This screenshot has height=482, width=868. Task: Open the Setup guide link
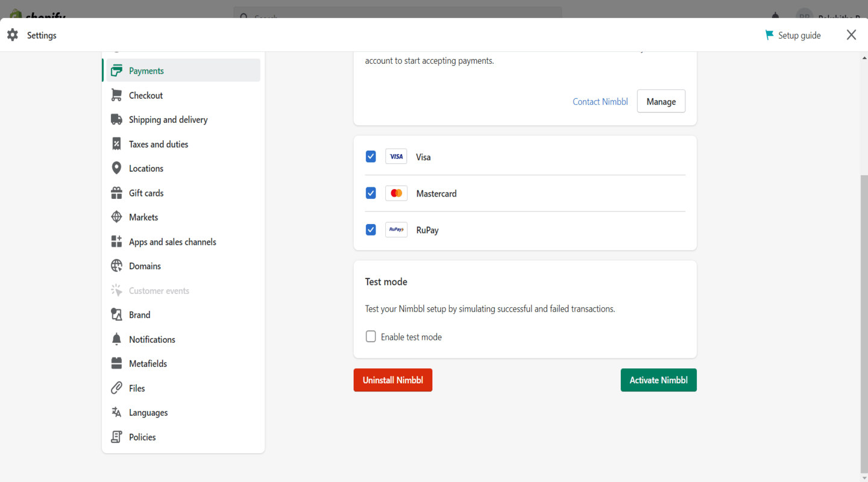[x=793, y=35]
